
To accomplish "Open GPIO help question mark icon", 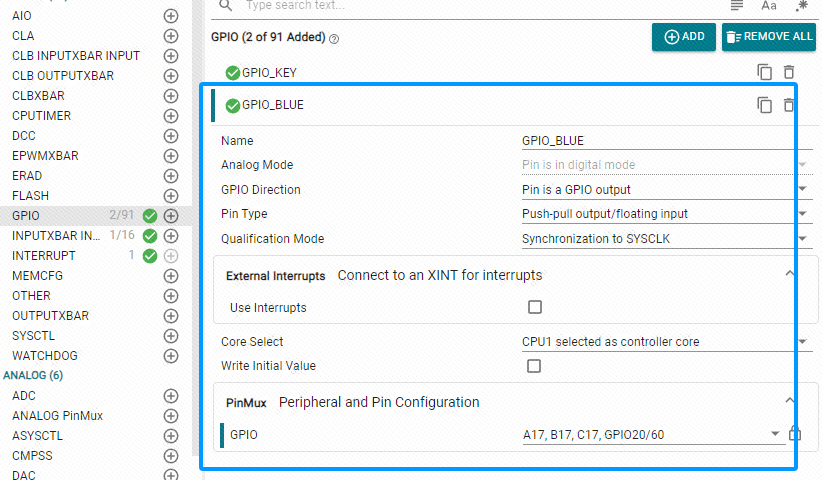I will (334, 38).
